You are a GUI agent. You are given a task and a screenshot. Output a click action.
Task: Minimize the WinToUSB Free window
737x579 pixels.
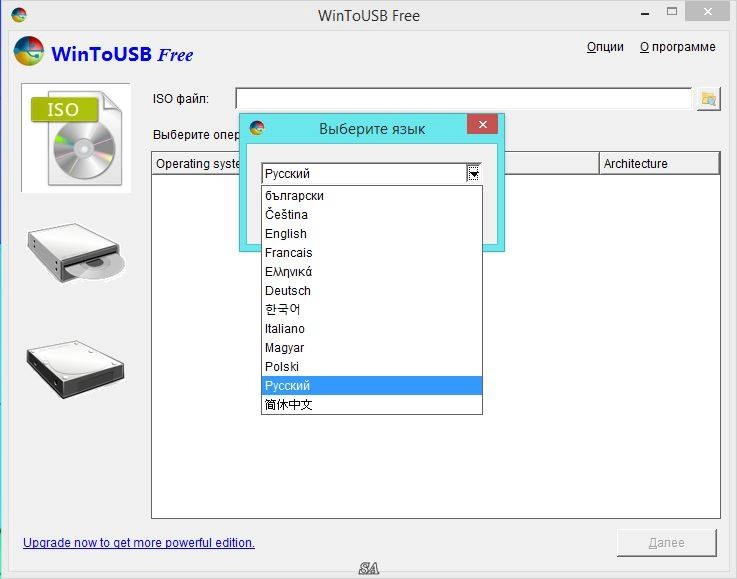[645, 14]
